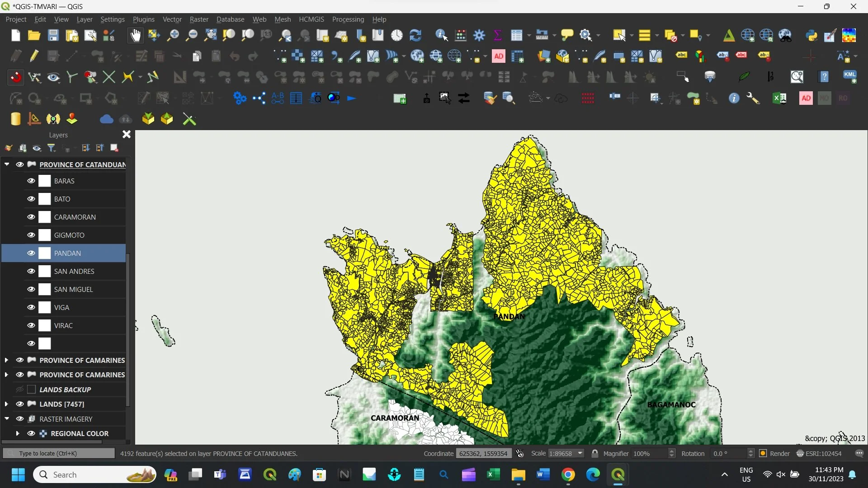Click the Type to locate search field

[59, 453]
